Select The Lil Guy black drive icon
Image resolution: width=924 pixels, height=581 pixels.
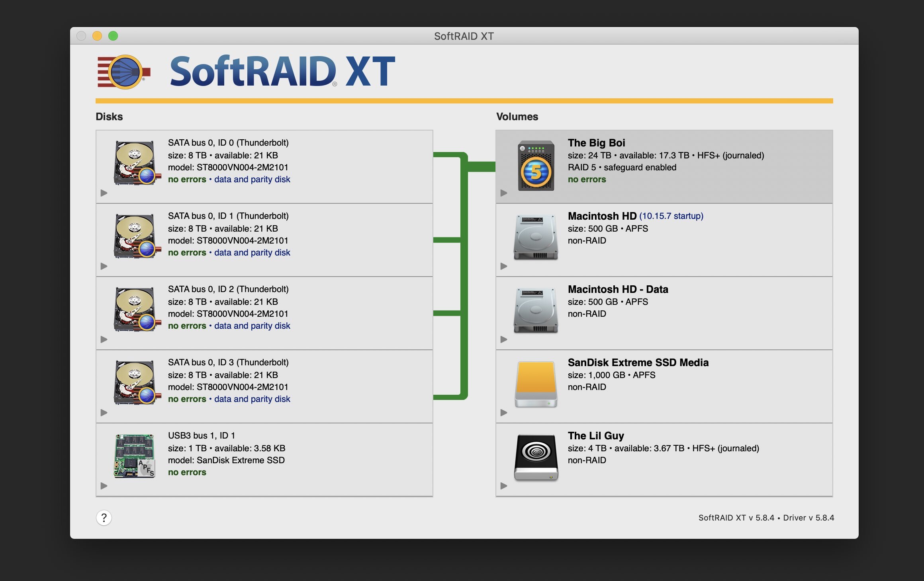point(536,457)
